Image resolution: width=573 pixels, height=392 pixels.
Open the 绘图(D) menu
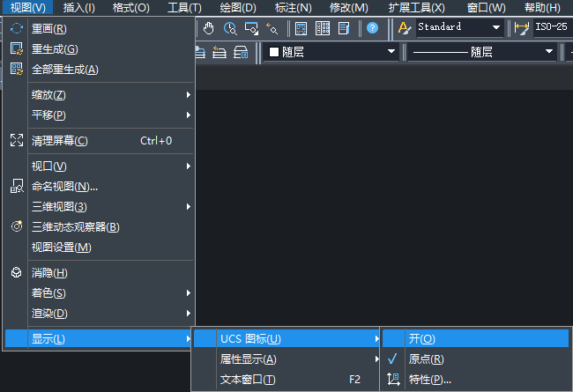[237, 8]
